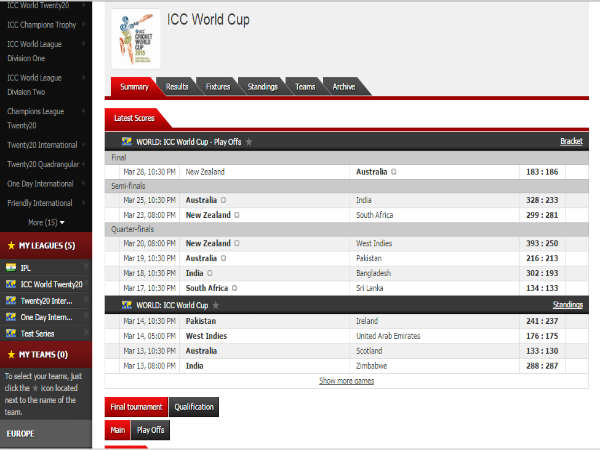Click the flag icon beside One Day Intern...
Image resolution: width=600 pixels, height=450 pixels.
tap(11, 316)
